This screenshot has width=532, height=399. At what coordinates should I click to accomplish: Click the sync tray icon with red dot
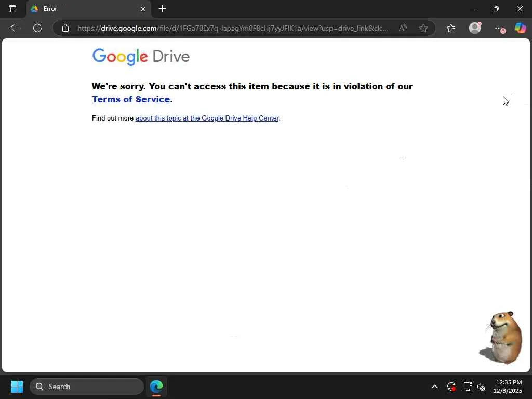click(451, 387)
